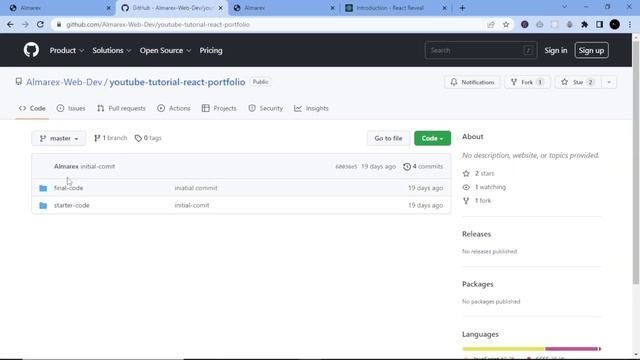
Task: Click the browser forward arrow
Action: 25,24
